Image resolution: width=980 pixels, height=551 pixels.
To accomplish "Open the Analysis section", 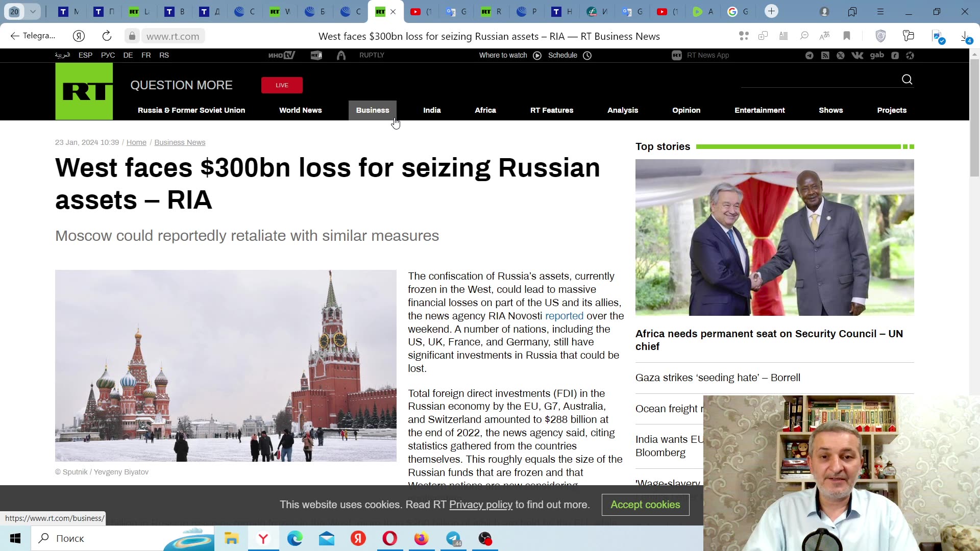I will tap(623, 110).
